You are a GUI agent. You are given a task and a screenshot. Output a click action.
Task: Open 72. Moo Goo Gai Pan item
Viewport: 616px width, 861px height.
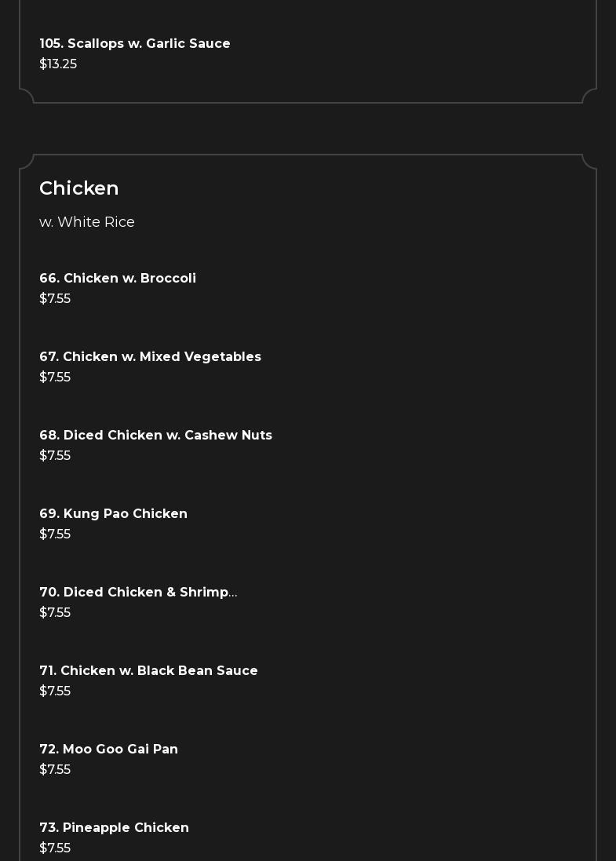[108, 749]
